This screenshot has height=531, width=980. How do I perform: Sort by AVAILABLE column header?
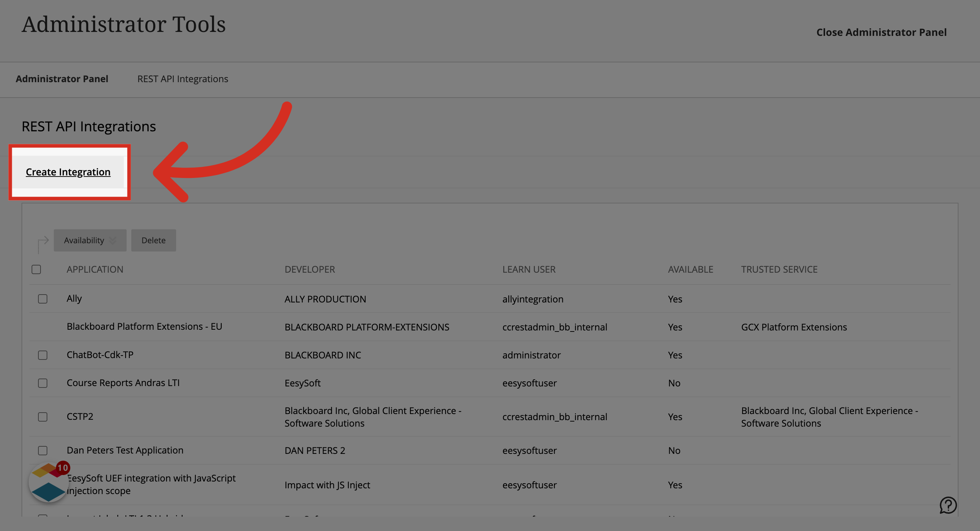tap(691, 269)
